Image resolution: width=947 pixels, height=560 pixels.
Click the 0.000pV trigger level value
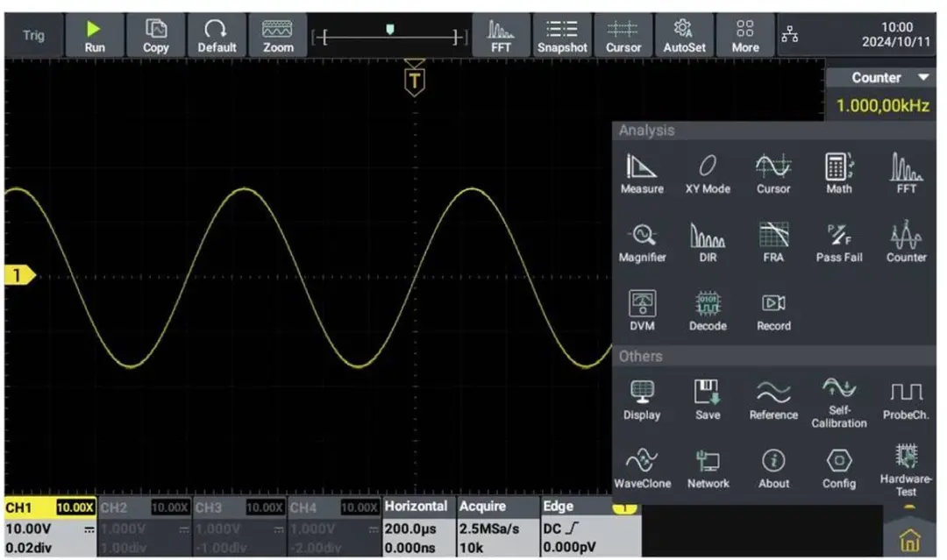pyautogui.click(x=570, y=548)
